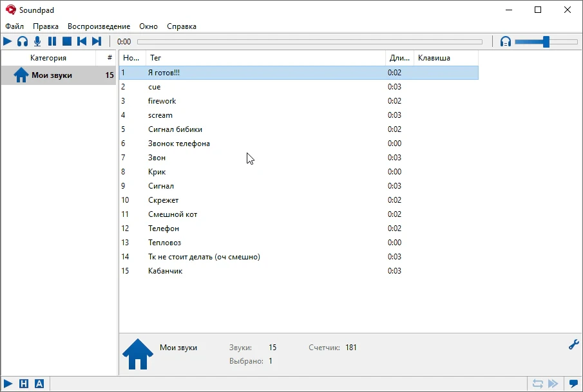Select the sound Тепловоз

point(298,242)
